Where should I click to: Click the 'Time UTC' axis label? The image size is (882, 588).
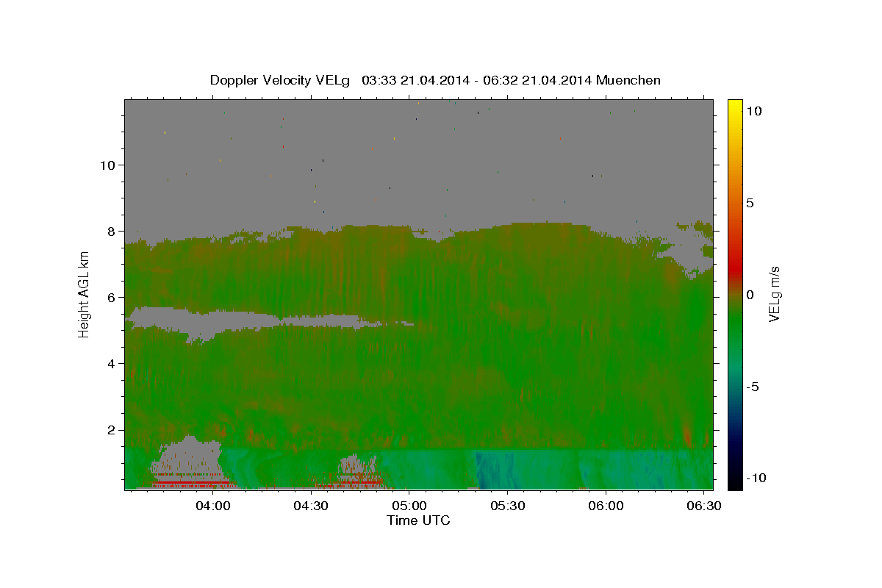click(x=418, y=520)
